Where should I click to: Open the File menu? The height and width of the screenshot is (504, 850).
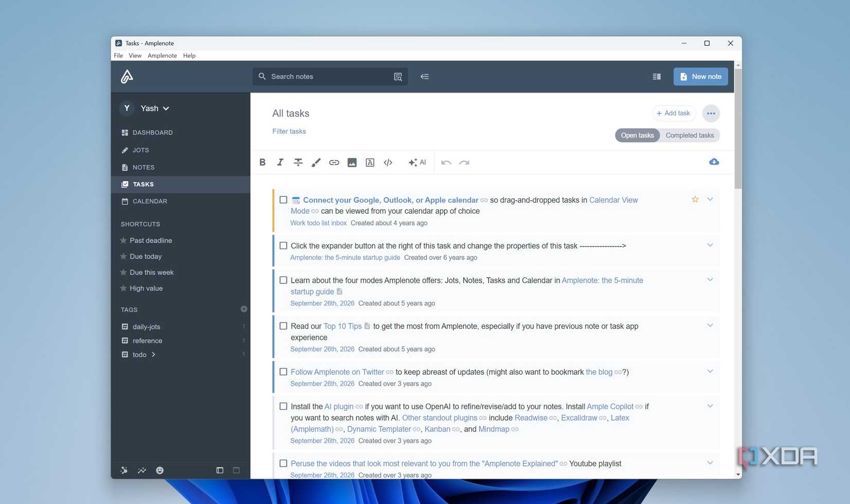(x=118, y=56)
